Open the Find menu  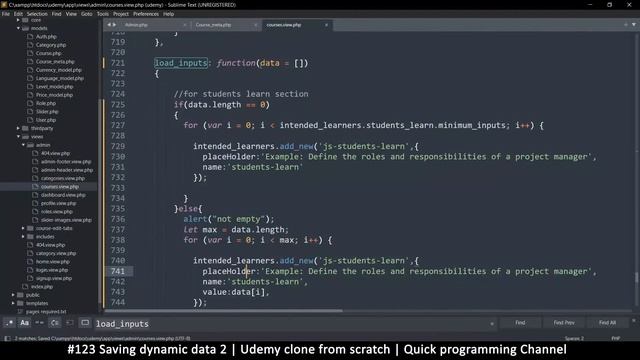pos(56,14)
